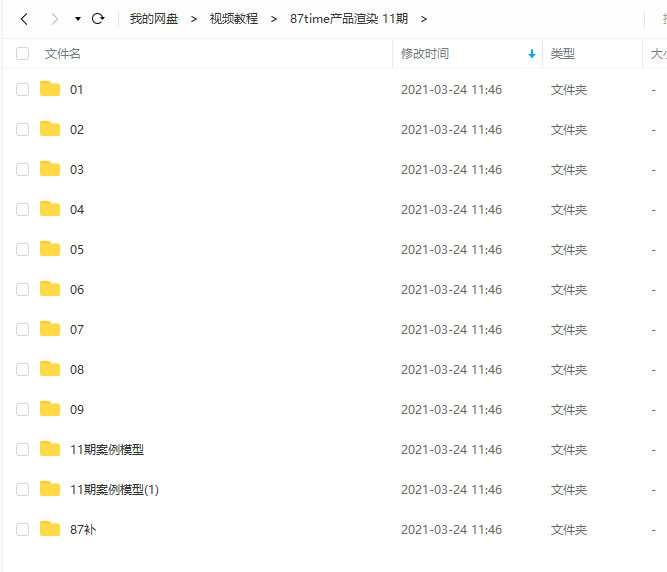This screenshot has width=667, height=572.
Task: Click the folder icon for 87补
Action: tap(50, 529)
